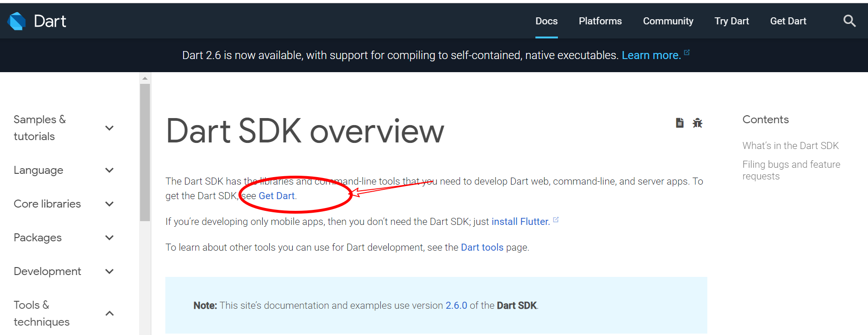The height and width of the screenshot is (335, 868).
Task: Click the Dart wordmark text
Action: 50,21
